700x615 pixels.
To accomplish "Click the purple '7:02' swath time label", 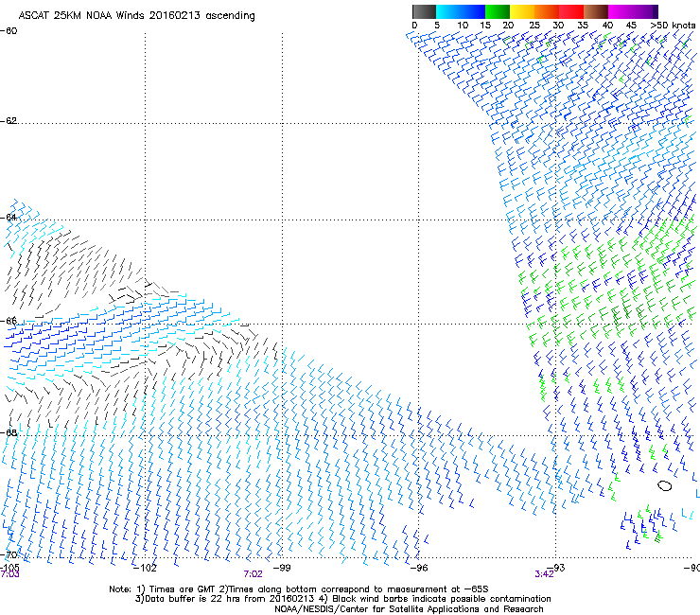I will [x=253, y=574].
